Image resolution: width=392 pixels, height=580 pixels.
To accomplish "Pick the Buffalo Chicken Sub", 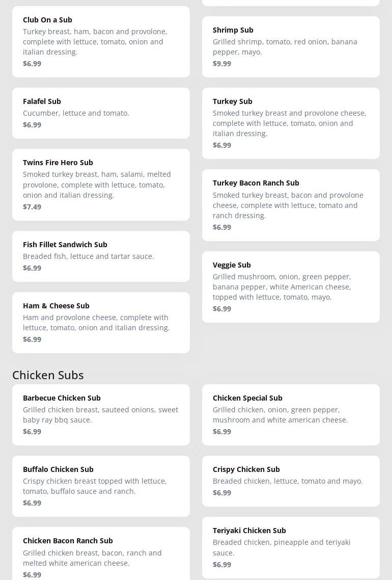I will point(101,486).
